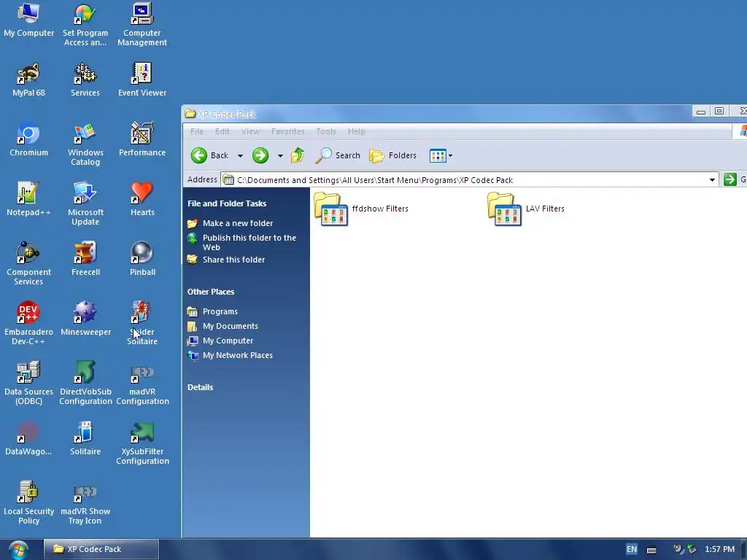The image size is (747, 560).
Task: Open the View menu
Action: coord(250,131)
